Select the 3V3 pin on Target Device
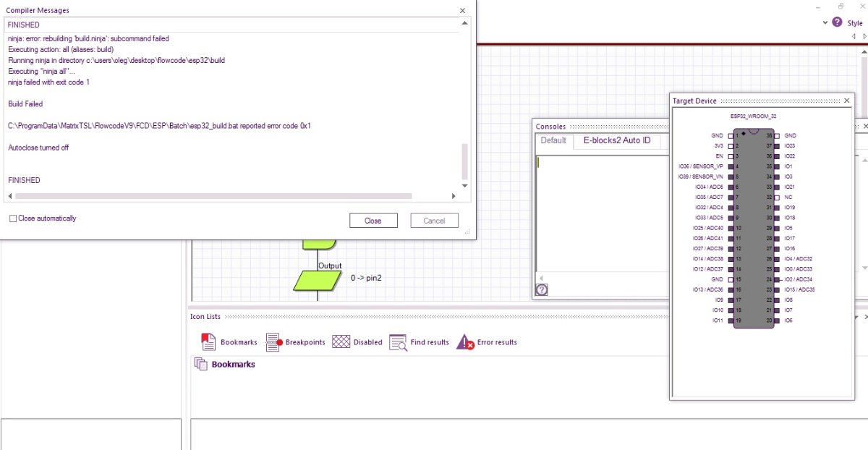This screenshot has width=868, height=450. point(730,145)
